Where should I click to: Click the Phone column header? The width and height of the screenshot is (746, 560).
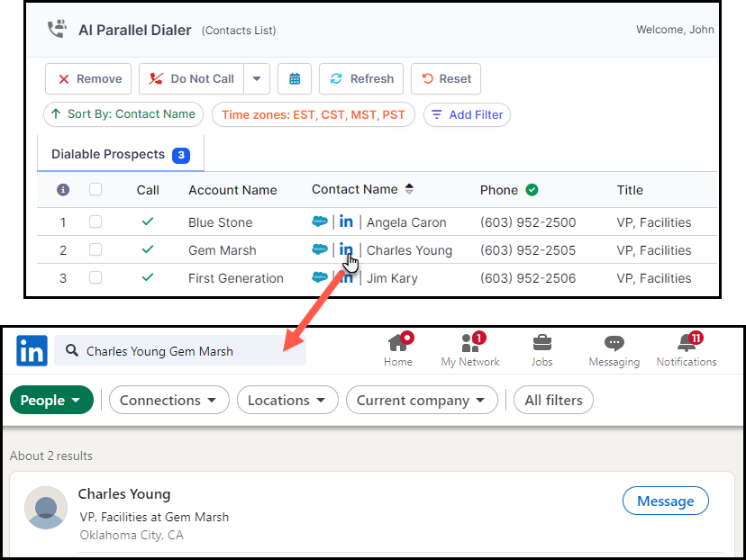pos(498,190)
